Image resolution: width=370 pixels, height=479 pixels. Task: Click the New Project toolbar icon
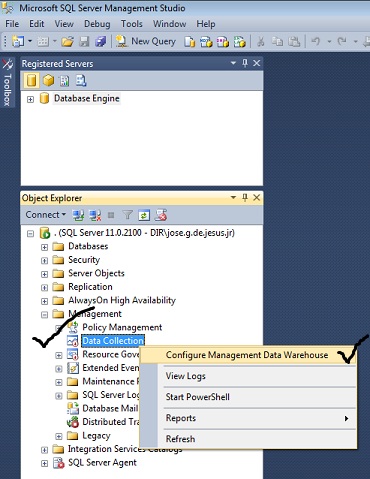tap(18, 41)
